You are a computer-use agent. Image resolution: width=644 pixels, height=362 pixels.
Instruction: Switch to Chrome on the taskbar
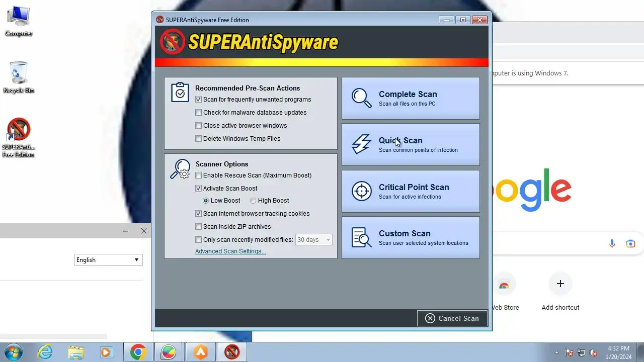pos(138,352)
